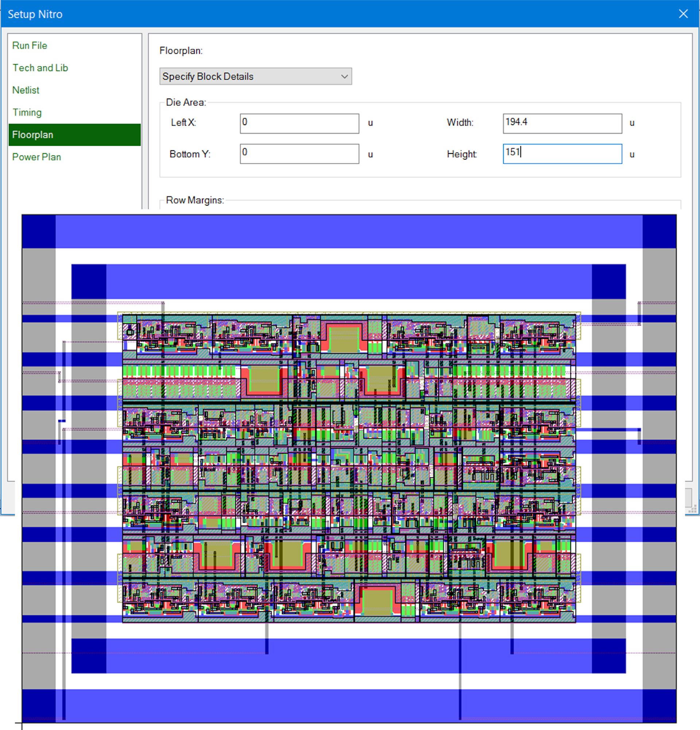This screenshot has width=700, height=730.
Task: Click the Setup Nitro title bar
Action: pos(335,14)
